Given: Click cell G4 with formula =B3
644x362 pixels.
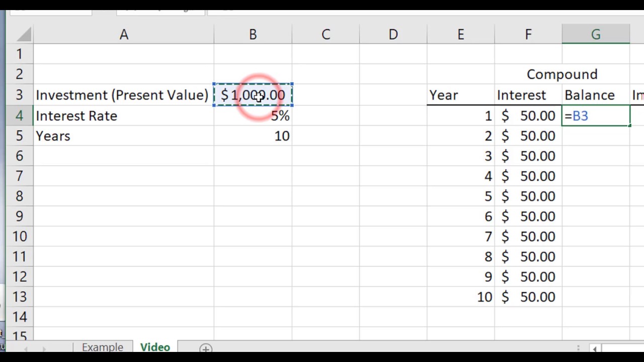Looking at the screenshot, I should [x=596, y=116].
